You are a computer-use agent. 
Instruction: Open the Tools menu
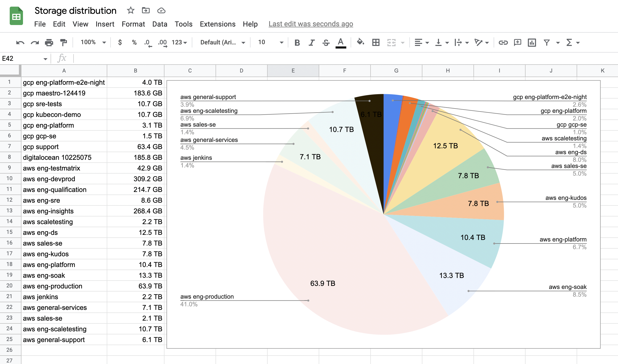tap(183, 24)
